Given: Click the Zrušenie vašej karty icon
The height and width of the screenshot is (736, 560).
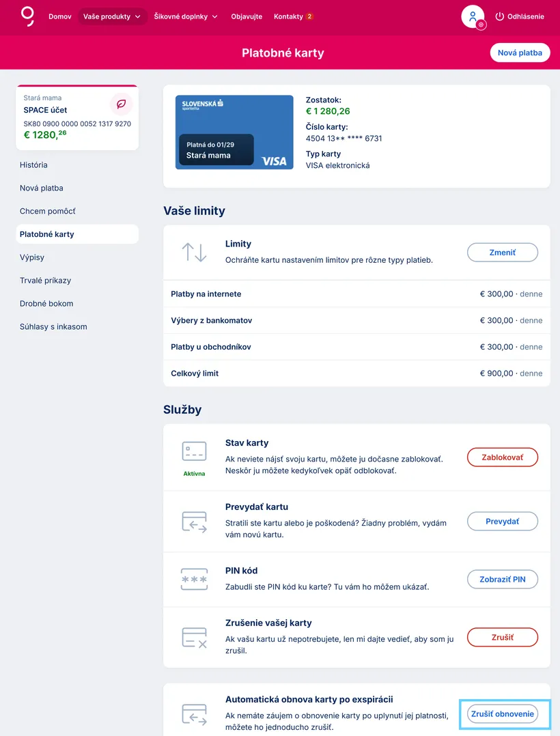Looking at the screenshot, I should coord(194,637).
